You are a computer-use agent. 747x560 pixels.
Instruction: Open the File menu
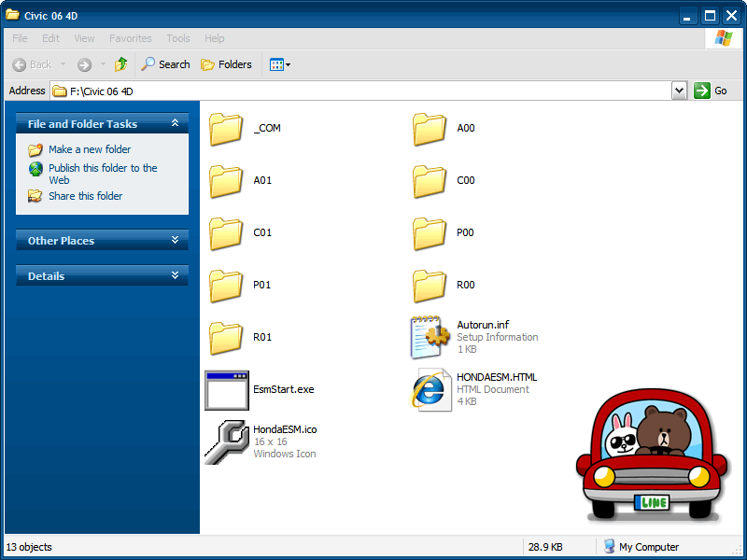coord(20,38)
